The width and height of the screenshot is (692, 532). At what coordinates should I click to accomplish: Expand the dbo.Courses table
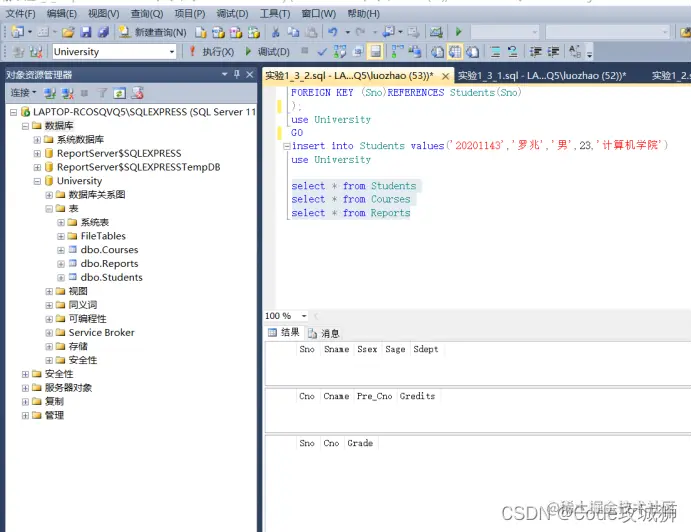pos(61,250)
